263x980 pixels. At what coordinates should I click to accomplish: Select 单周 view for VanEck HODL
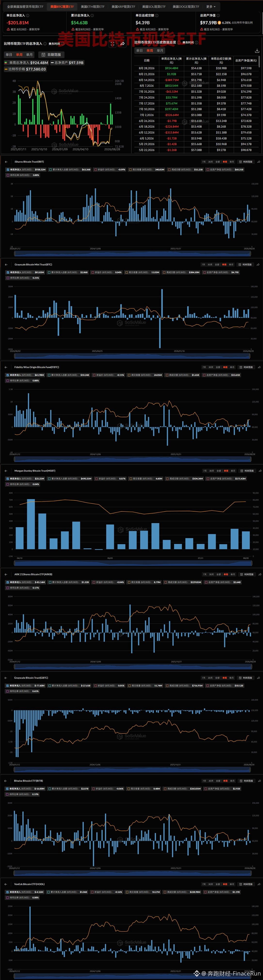pos(225,884)
